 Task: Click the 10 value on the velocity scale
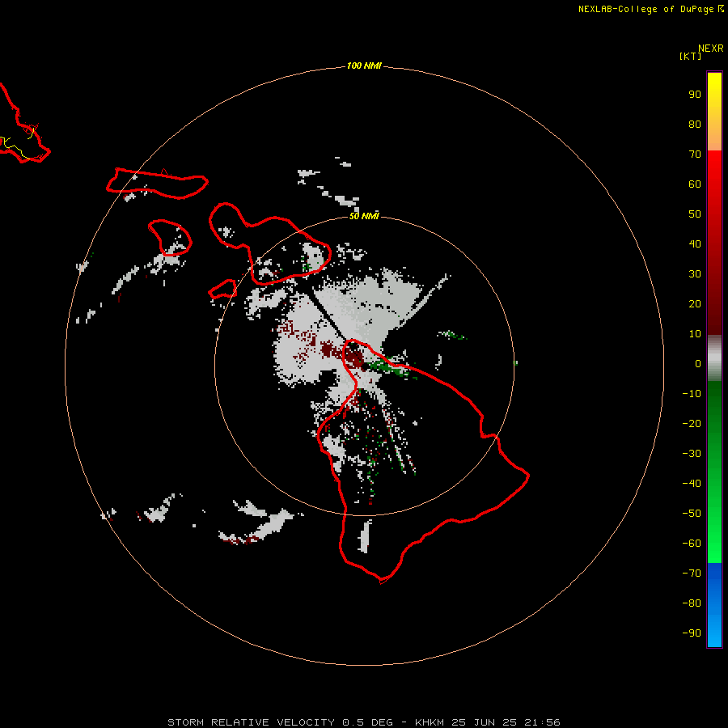coord(695,334)
